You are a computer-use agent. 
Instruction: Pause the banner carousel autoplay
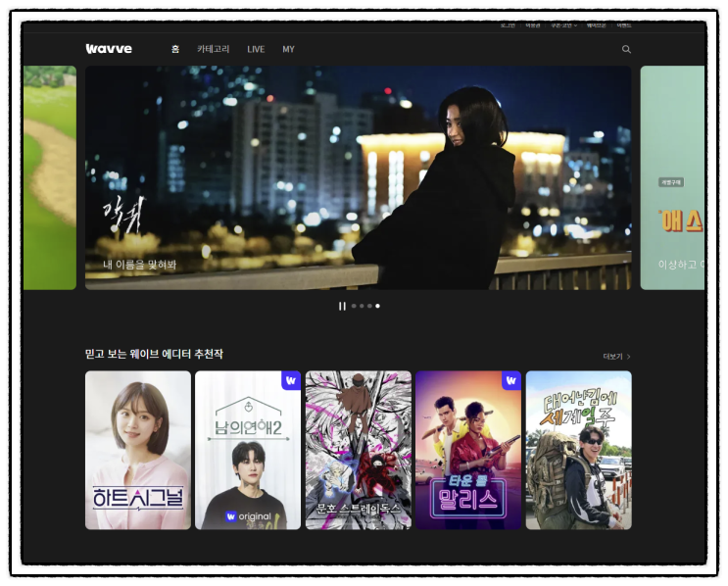[342, 306]
